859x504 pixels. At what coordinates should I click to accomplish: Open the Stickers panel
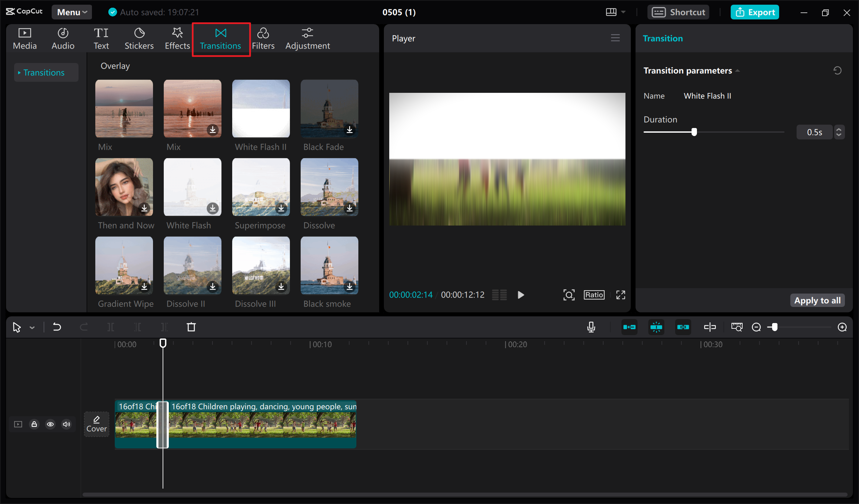(x=139, y=38)
